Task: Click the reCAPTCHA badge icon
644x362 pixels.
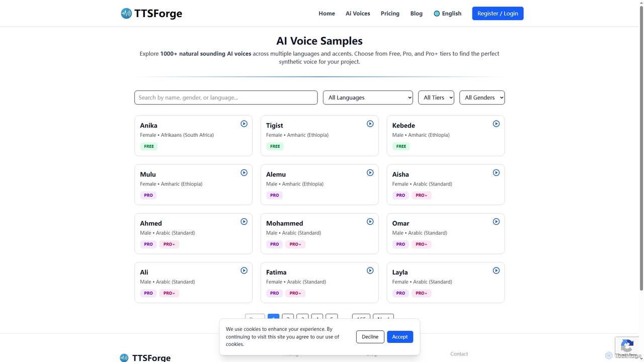Action: pyautogui.click(x=627, y=346)
